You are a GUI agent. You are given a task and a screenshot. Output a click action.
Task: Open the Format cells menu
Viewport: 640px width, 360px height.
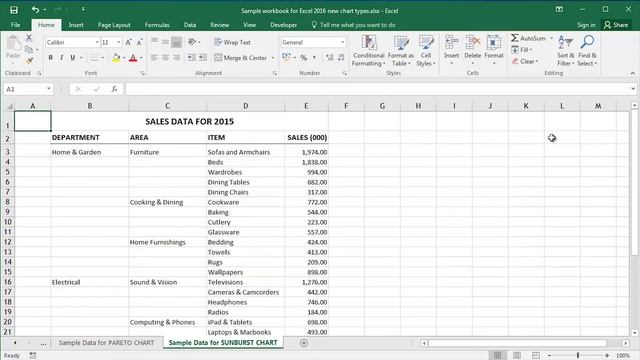tap(494, 51)
